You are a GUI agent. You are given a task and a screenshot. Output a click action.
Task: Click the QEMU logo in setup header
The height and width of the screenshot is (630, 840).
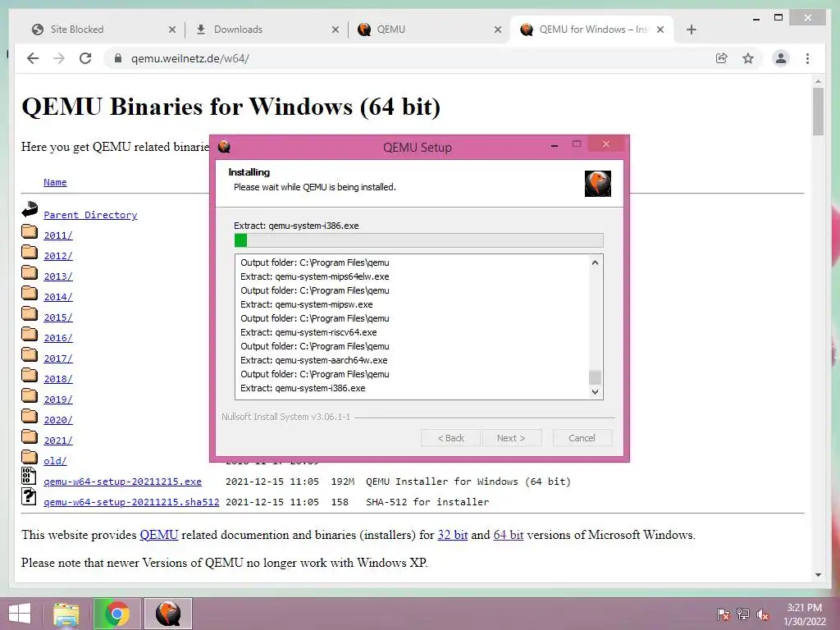coord(598,183)
